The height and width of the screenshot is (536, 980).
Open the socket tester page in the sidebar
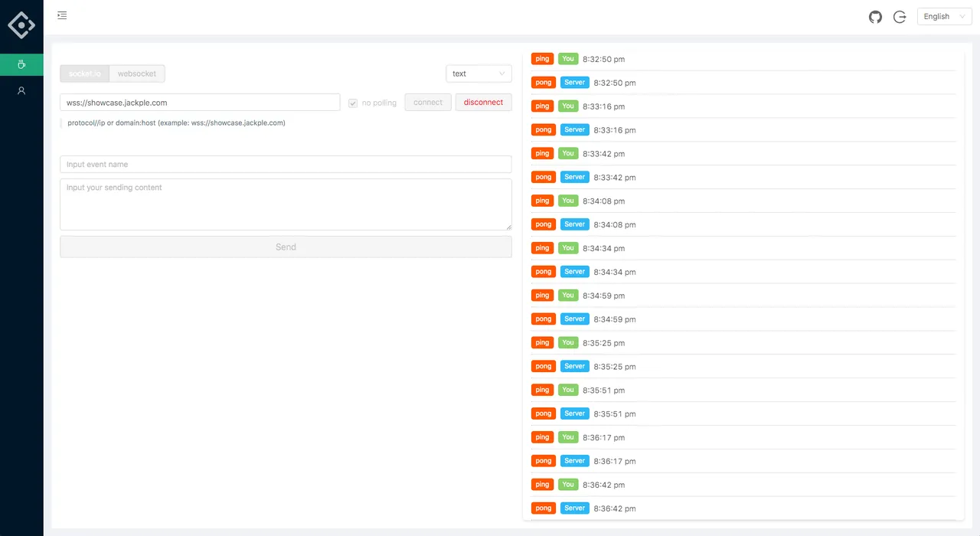[x=21, y=64]
